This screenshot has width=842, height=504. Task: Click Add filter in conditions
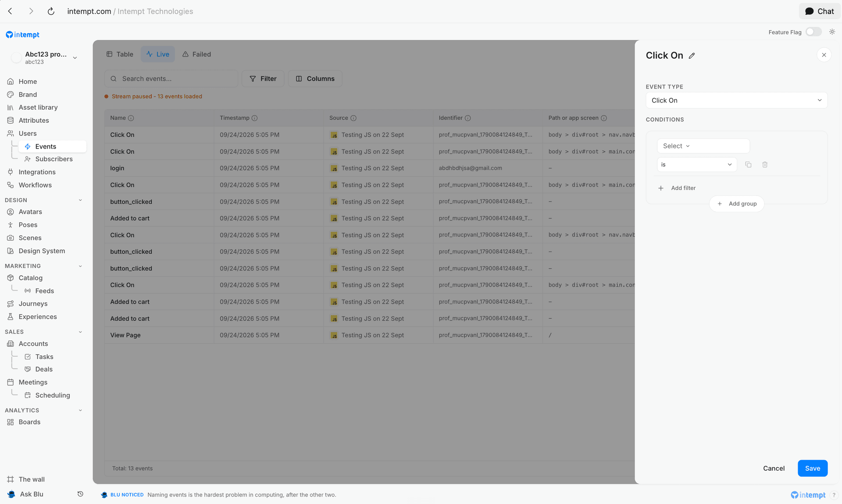pos(677,188)
